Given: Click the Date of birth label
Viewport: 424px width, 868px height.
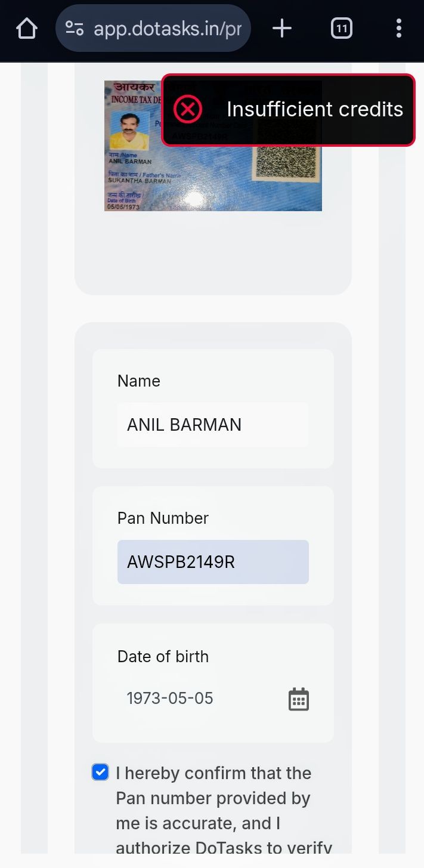Looking at the screenshot, I should pos(163,656).
